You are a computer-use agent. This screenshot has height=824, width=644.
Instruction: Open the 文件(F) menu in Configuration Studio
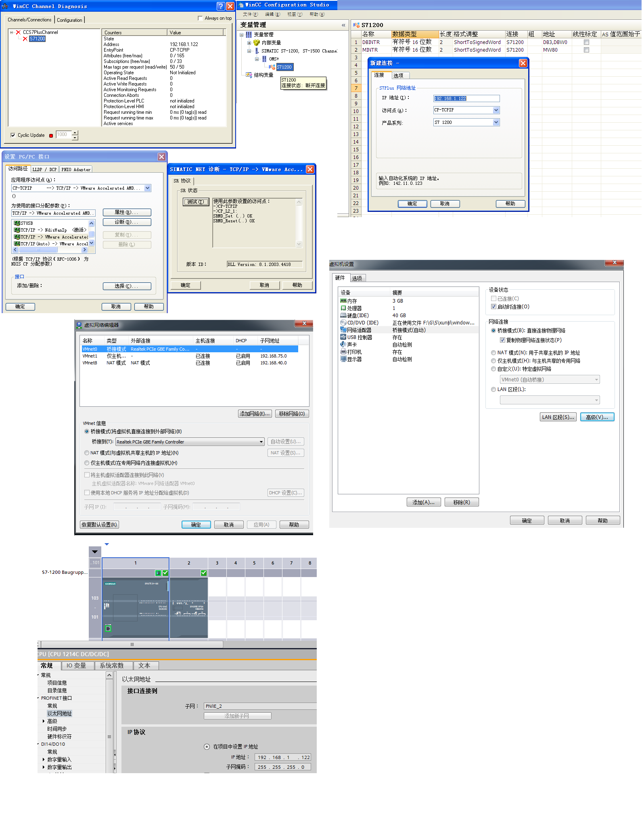point(250,14)
